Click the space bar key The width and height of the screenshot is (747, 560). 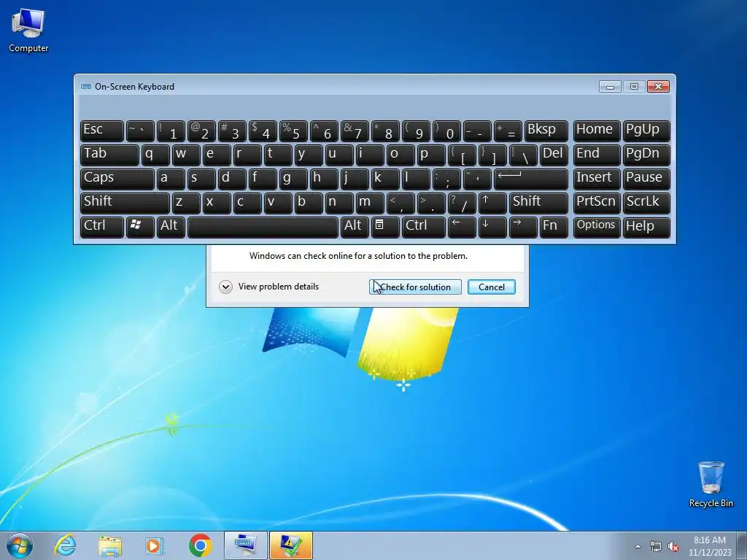point(263,227)
